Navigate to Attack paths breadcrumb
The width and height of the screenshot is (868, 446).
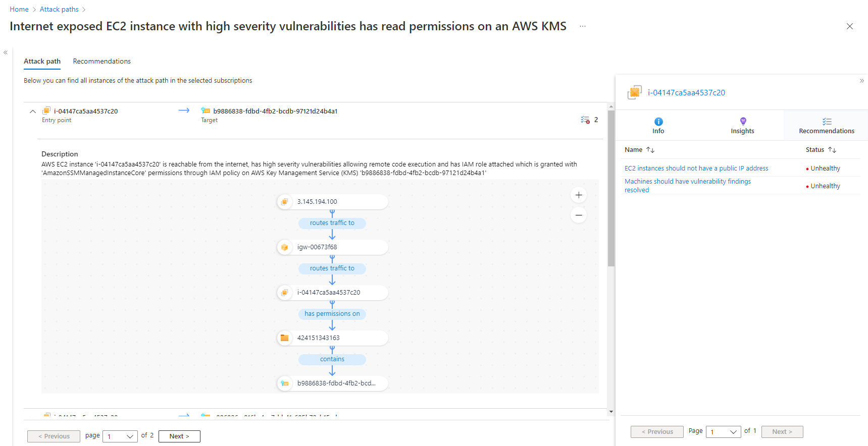click(59, 9)
